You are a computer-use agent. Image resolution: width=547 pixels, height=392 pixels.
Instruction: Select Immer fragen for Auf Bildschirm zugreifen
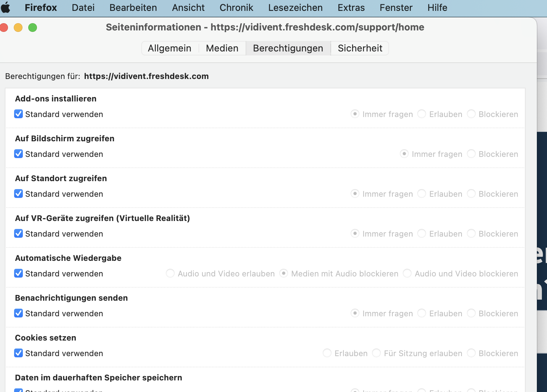coord(404,154)
